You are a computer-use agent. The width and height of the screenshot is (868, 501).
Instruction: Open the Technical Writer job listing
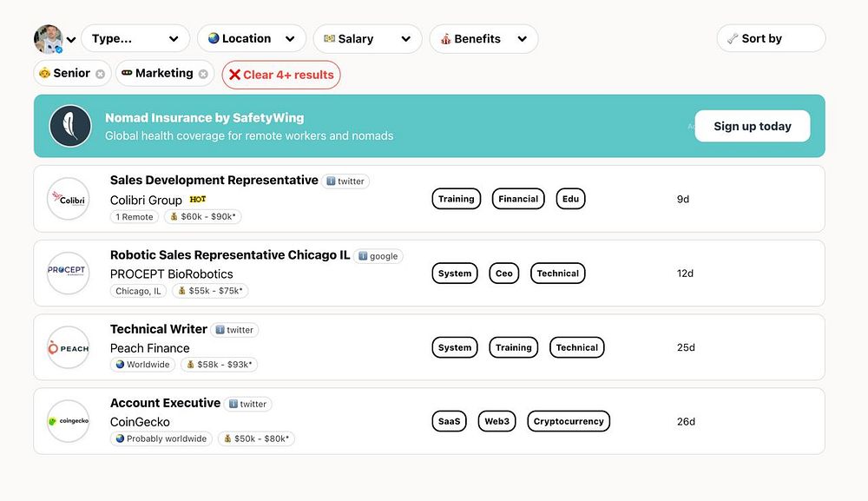pos(159,329)
